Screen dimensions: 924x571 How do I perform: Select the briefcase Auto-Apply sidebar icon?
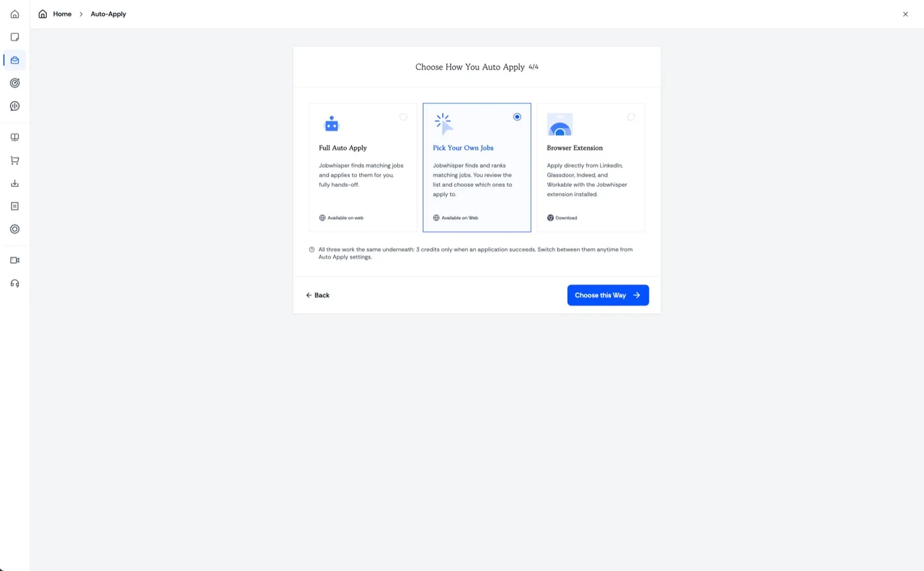coord(15,60)
